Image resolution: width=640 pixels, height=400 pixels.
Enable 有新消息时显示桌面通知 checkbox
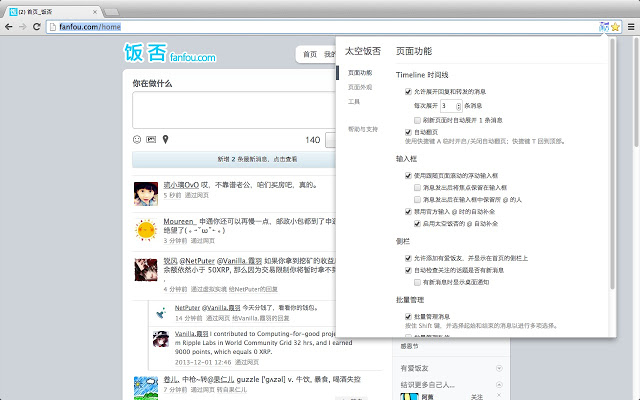tap(417, 282)
